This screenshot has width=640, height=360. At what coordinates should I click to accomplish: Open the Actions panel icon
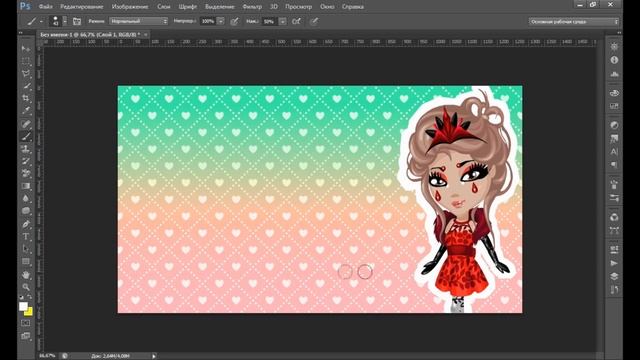click(614, 263)
